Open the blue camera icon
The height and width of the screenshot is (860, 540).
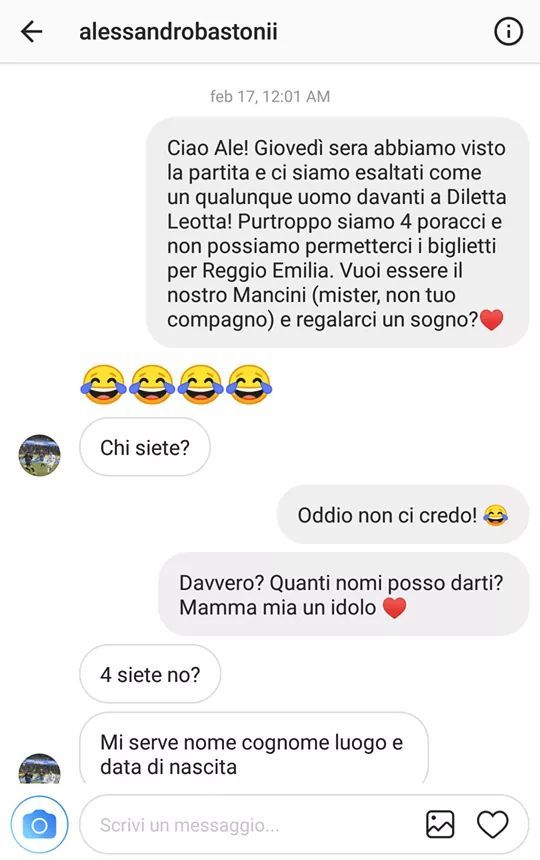click(39, 825)
